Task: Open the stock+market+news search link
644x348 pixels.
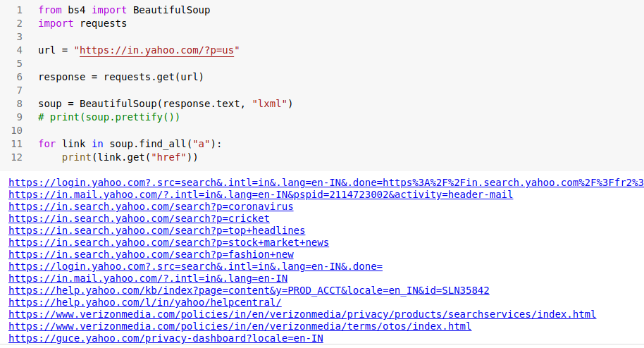Action: pos(168,242)
